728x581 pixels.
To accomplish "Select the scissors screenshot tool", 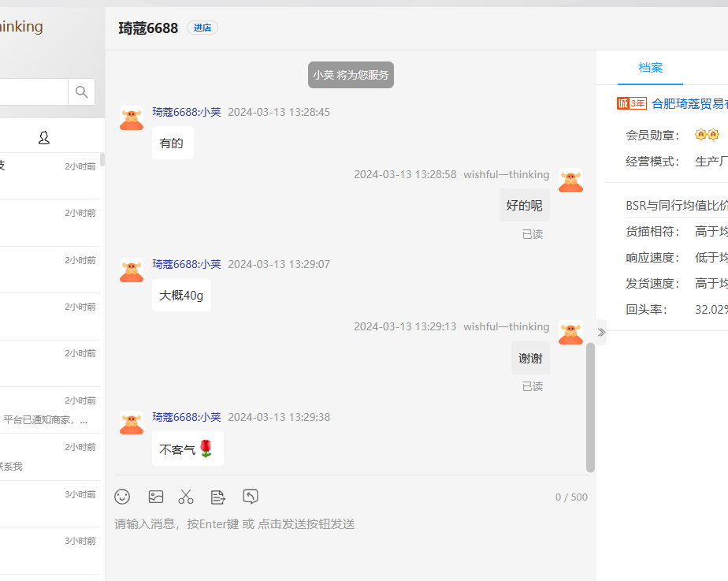I will (186, 497).
